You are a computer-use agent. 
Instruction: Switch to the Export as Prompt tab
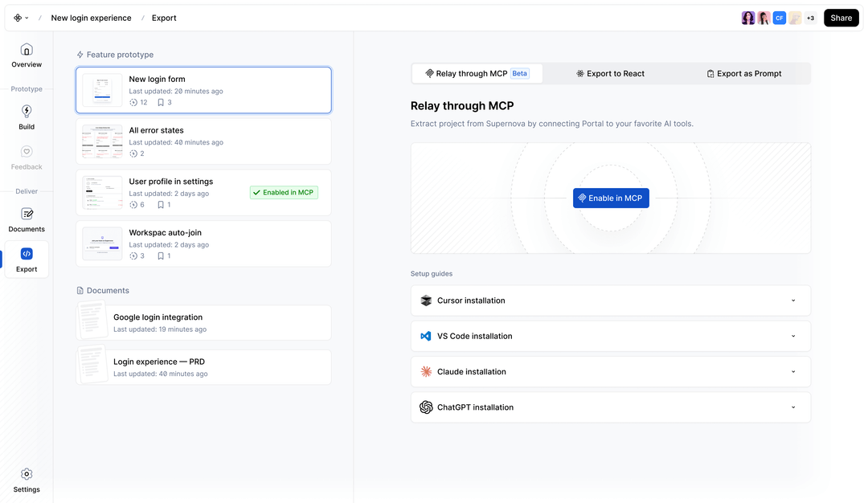[x=743, y=73]
